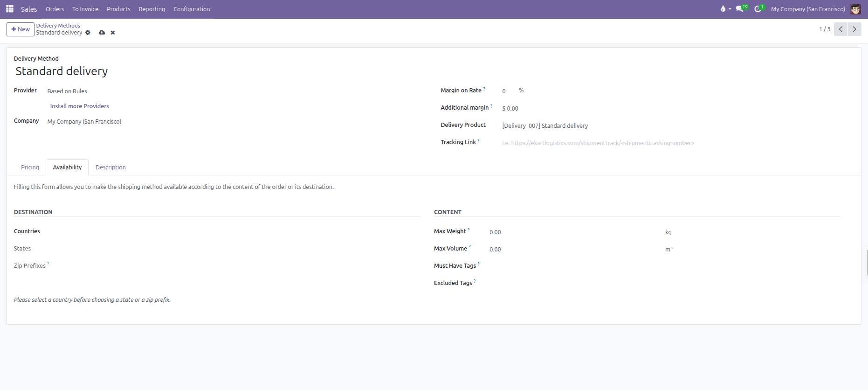Screen dimensions: 868x390
Task: Save record with the cloud upload icon
Action: [102, 33]
